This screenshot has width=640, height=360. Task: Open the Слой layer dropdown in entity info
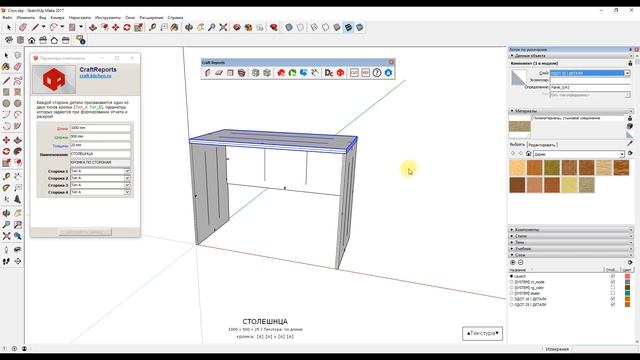627,73
